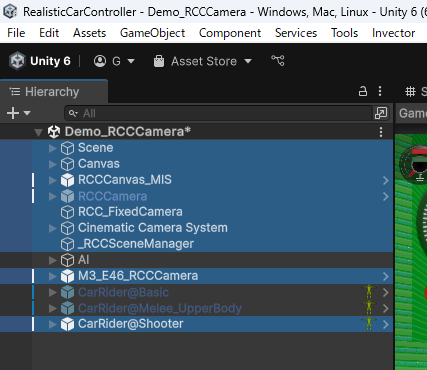Click the RCCCamera prefab cube icon

click(x=67, y=196)
